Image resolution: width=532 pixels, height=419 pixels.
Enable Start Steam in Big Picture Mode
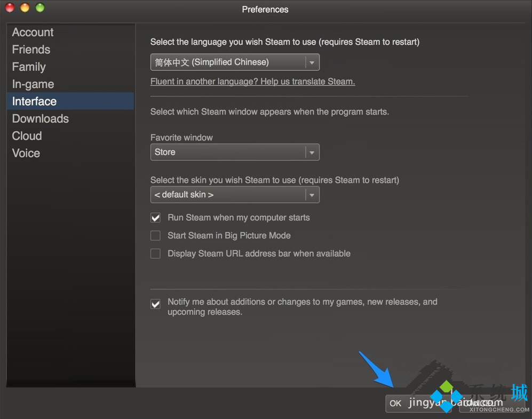[x=156, y=236]
